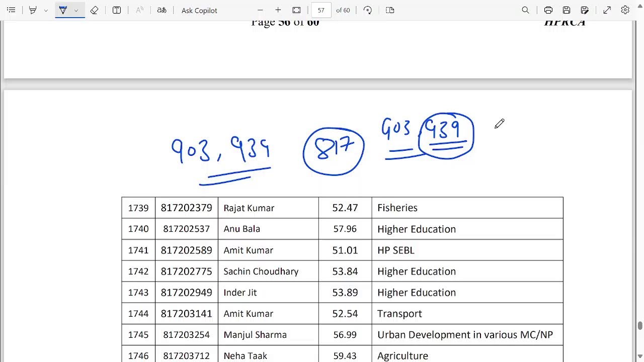Start Read aloud

click(x=140, y=10)
